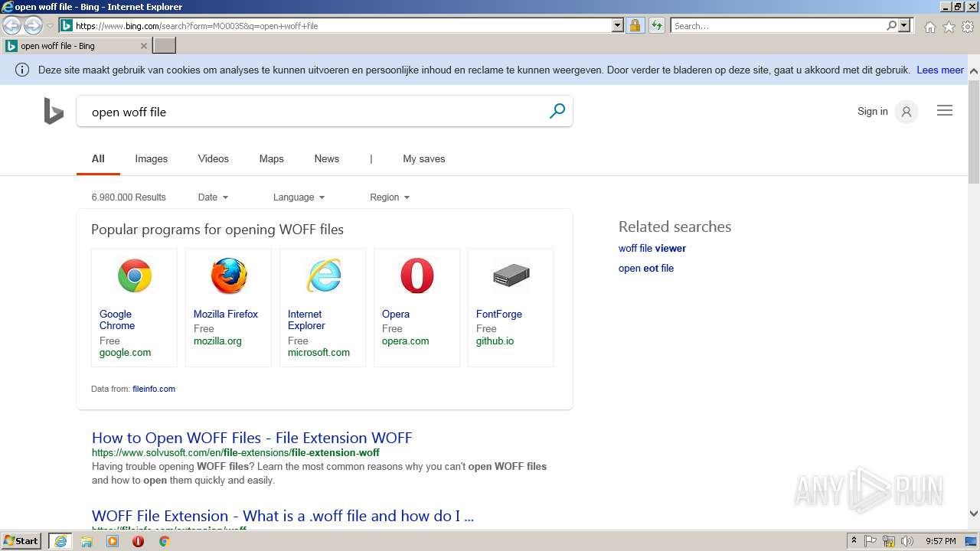Image resolution: width=980 pixels, height=551 pixels.
Task: Open 'How to Open WOFF Files' result
Action: 252,438
